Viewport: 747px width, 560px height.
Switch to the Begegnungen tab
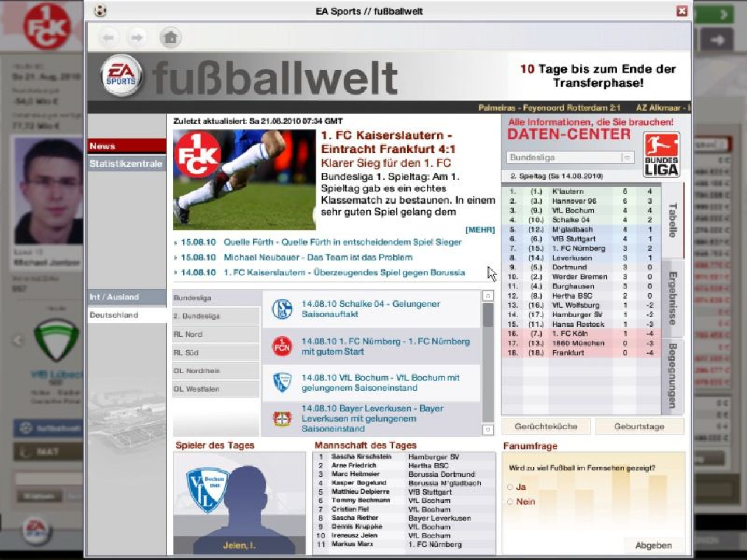[672, 376]
